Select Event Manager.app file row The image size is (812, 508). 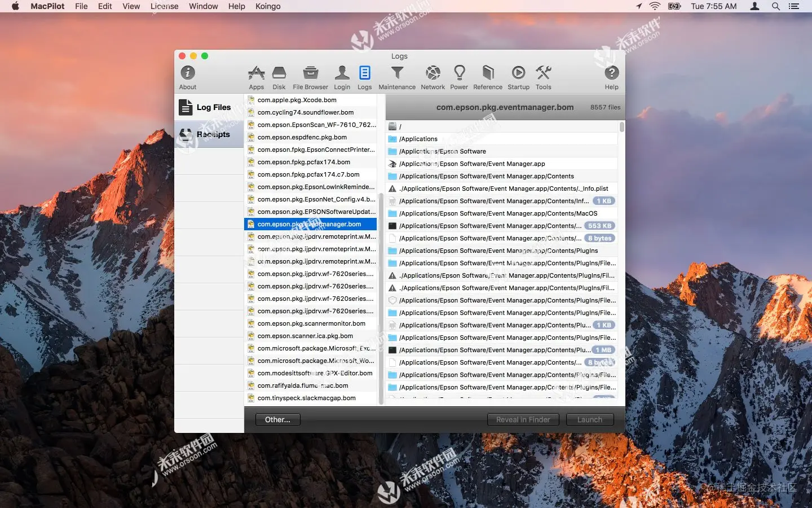coord(502,164)
